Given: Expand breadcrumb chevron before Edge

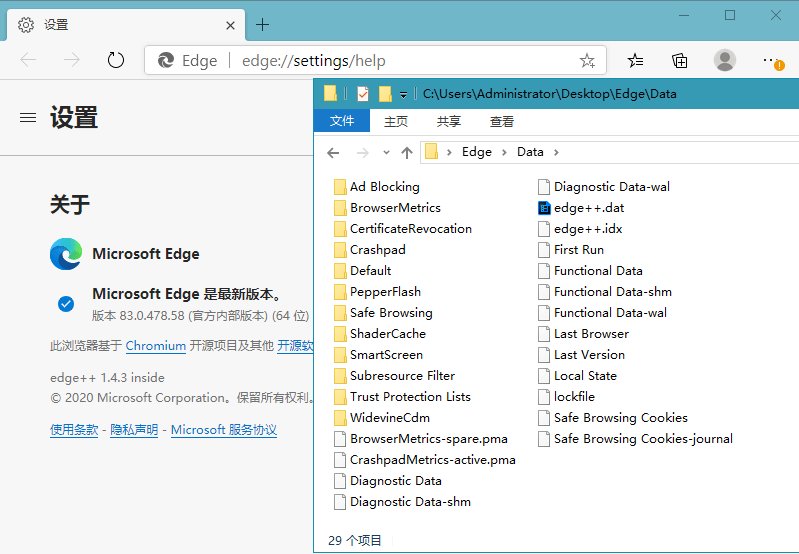Looking at the screenshot, I should pos(449,152).
